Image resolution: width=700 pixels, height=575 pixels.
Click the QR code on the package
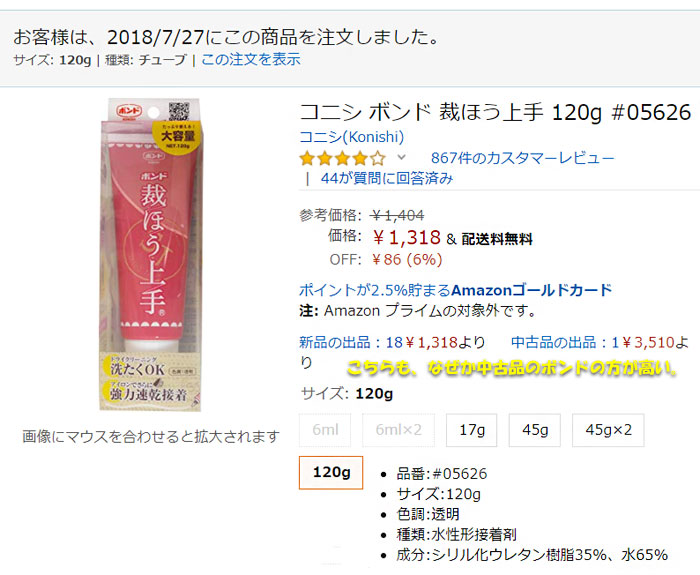tap(178, 111)
